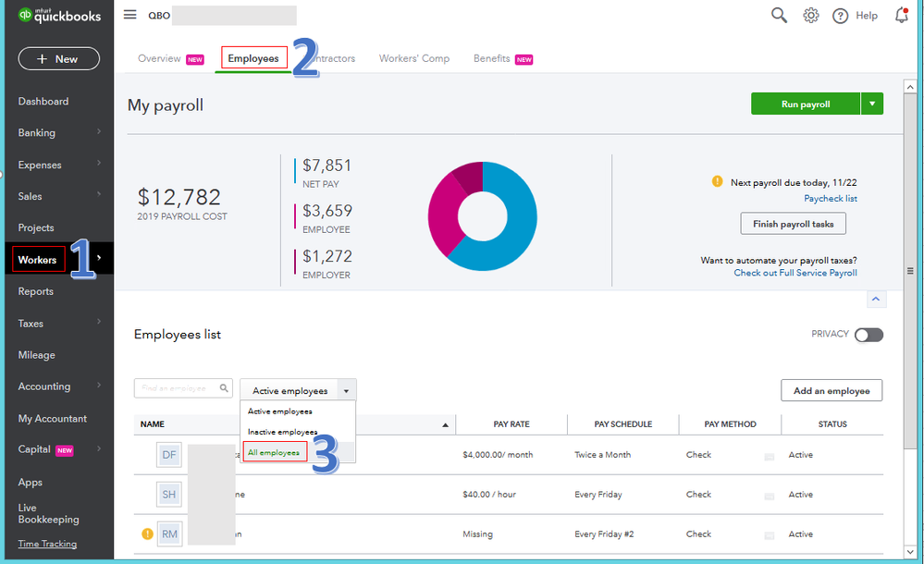Click the + New button
This screenshot has width=924, height=564.
(59, 59)
